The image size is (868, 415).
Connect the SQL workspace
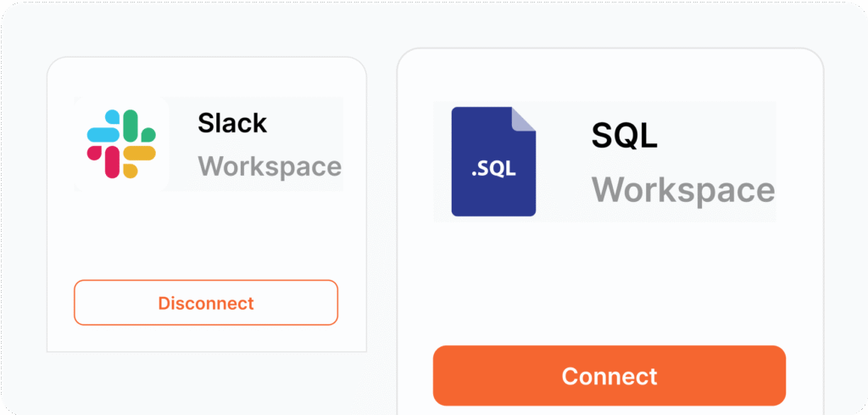coord(609,376)
